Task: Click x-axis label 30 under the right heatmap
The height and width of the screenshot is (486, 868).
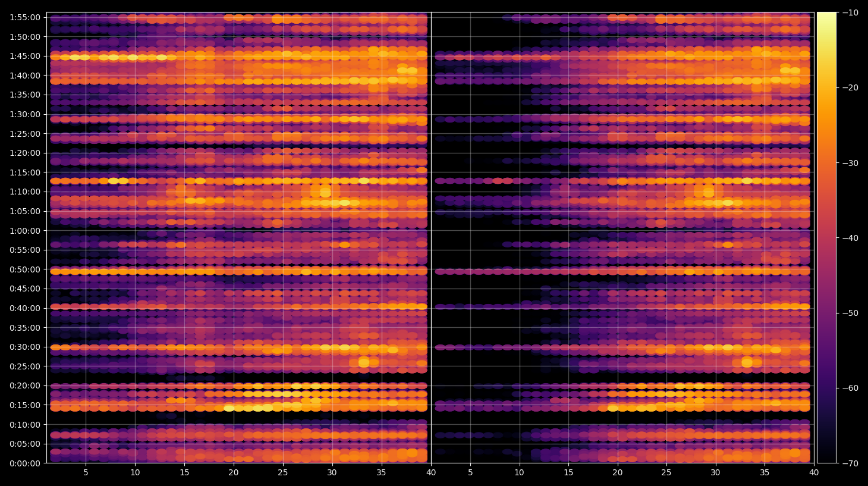Action: coord(716,473)
